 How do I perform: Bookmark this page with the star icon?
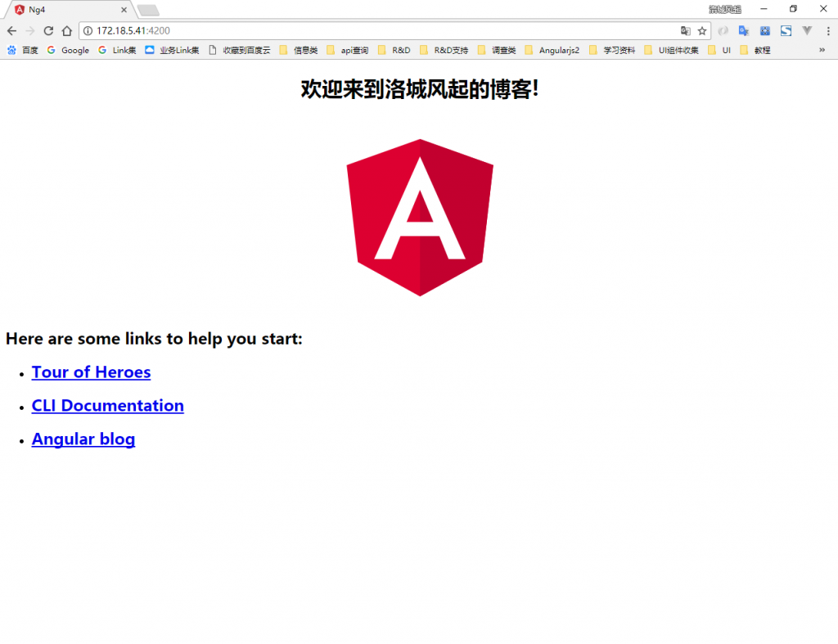coord(702,31)
